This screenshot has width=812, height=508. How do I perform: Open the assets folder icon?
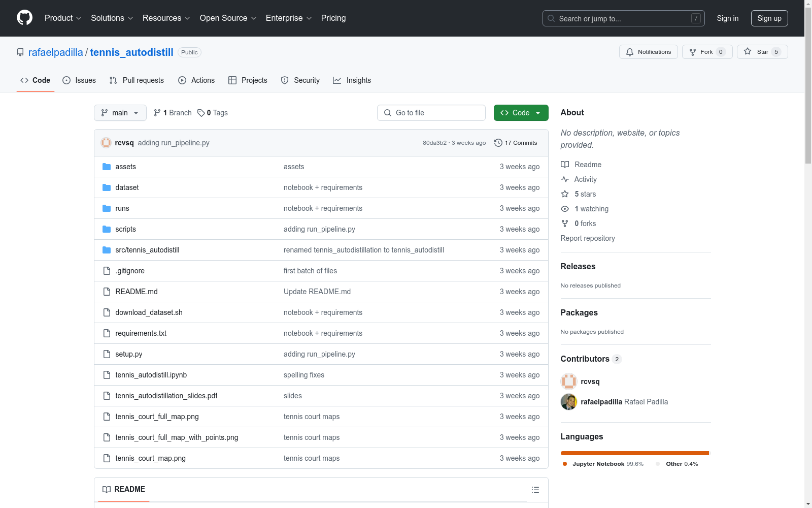[107, 167]
